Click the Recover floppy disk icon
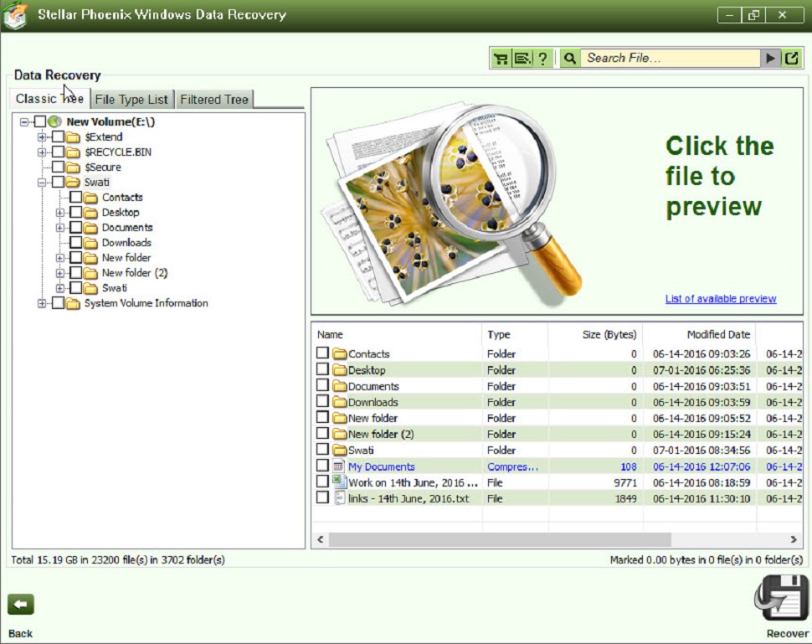 click(781, 597)
